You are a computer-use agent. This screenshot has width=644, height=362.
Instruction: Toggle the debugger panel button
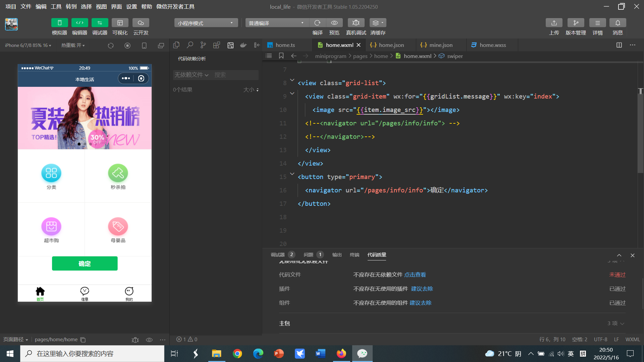tap(100, 23)
